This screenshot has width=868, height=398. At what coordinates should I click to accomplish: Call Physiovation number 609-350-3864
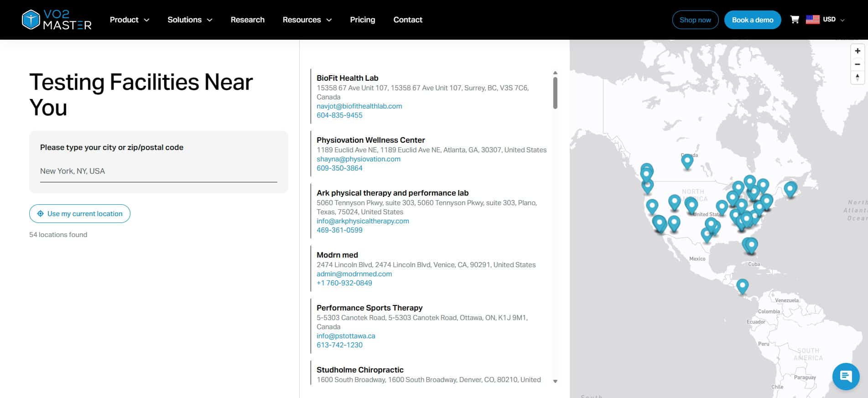[339, 168]
